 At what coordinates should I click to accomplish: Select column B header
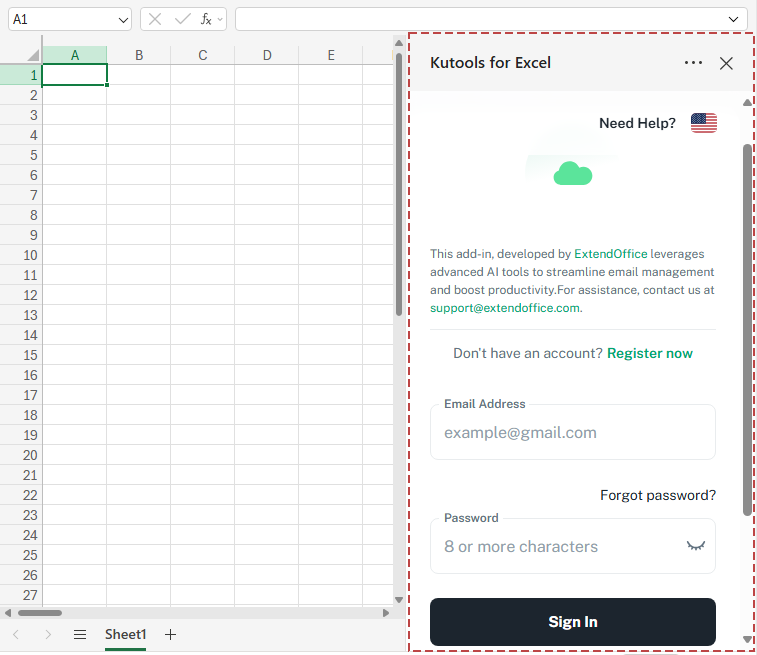(139, 55)
